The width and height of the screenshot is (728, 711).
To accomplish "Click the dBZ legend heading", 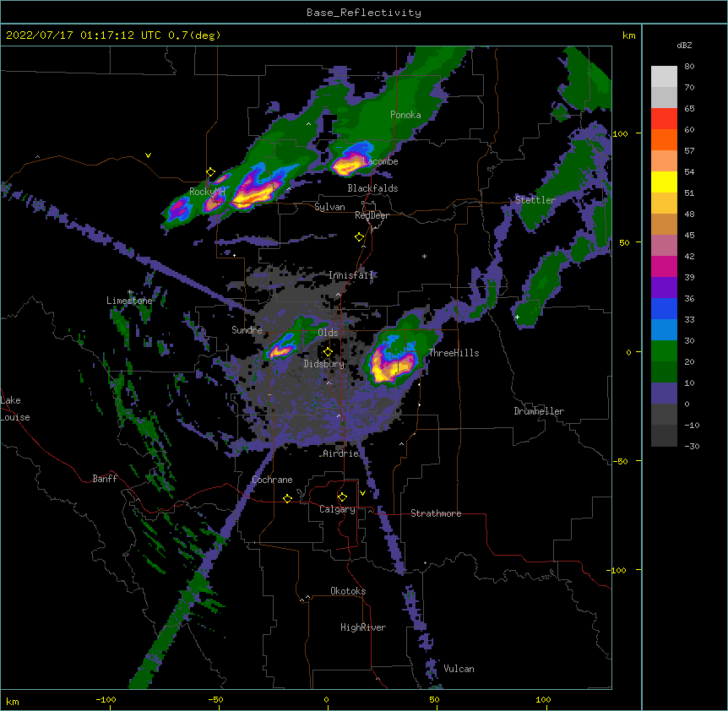I will point(684,45).
